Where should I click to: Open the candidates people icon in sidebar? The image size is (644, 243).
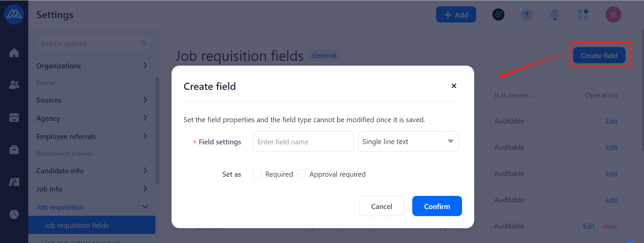[14, 85]
